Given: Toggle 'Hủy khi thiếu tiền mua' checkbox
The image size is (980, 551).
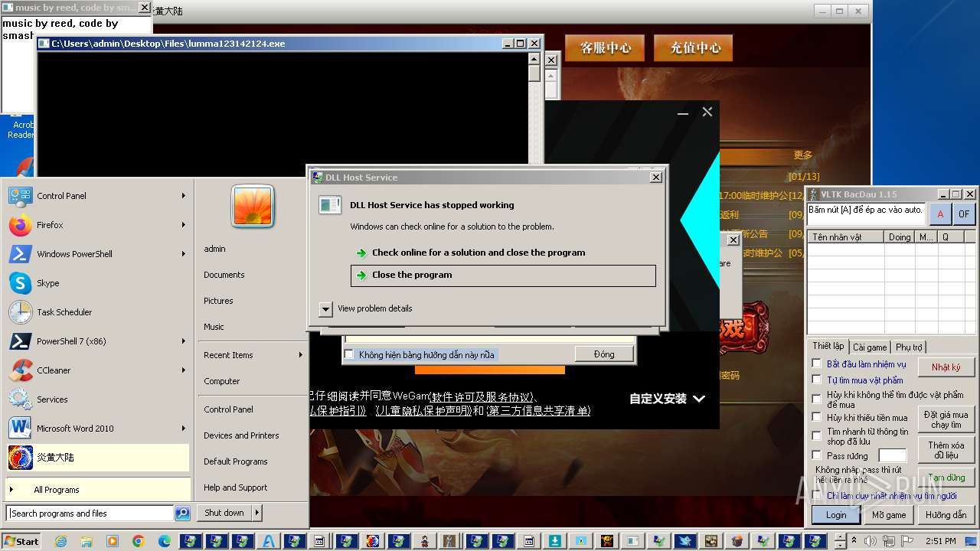Looking at the screenshot, I should point(817,417).
